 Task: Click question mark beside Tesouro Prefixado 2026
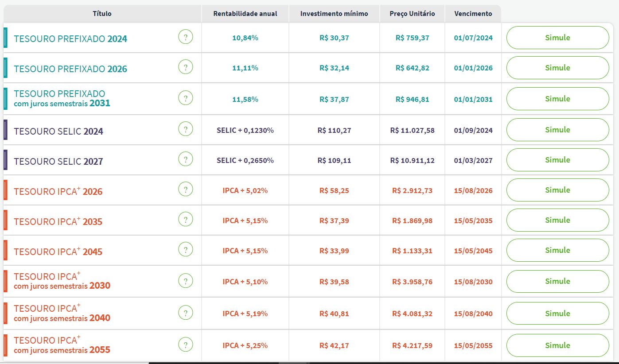(186, 67)
